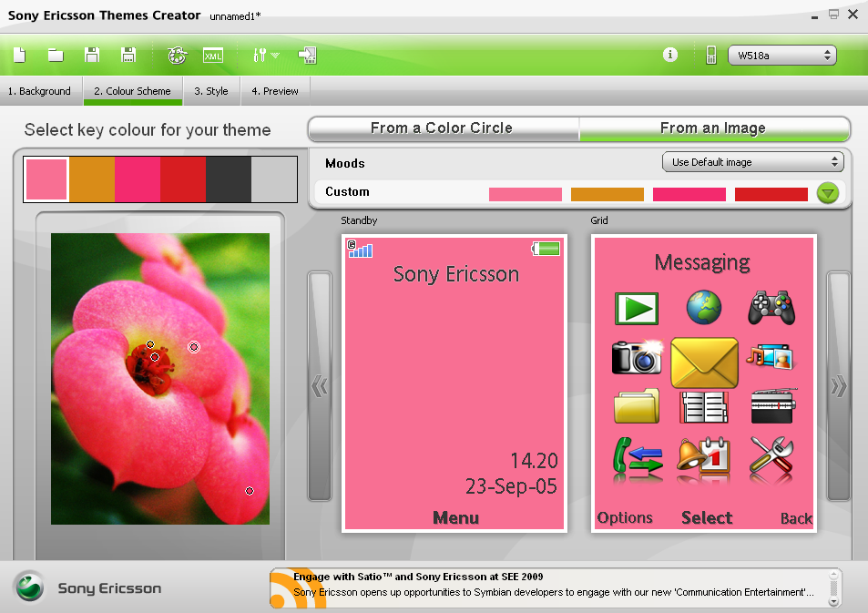Select the 2. Colour Scheme tab
The height and width of the screenshot is (613, 868).
point(132,91)
